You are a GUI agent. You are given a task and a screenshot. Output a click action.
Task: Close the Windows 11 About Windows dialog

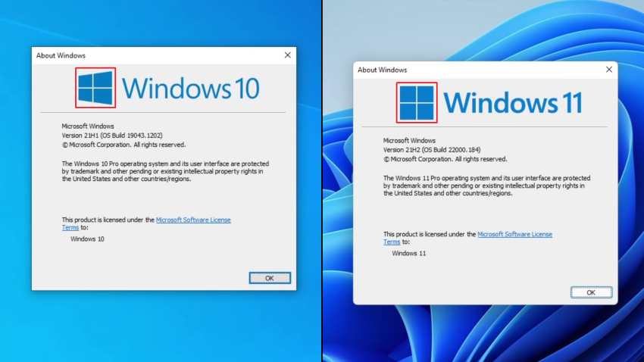click(609, 70)
